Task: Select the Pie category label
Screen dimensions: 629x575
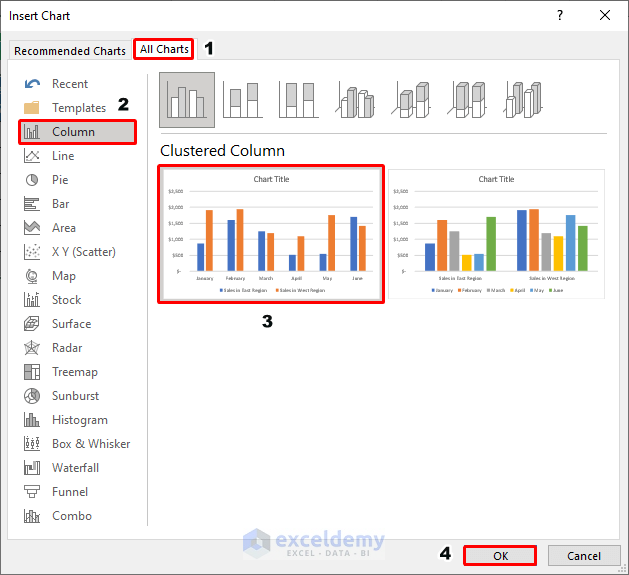Action: click(x=60, y=180)
